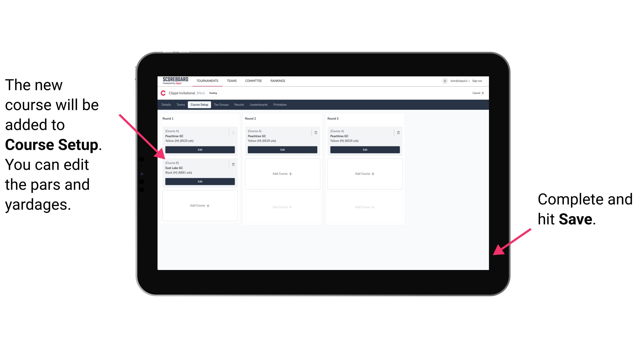Select the Teams tab
The width and height of the screenshot is (644, 346).
click(180, 104)
